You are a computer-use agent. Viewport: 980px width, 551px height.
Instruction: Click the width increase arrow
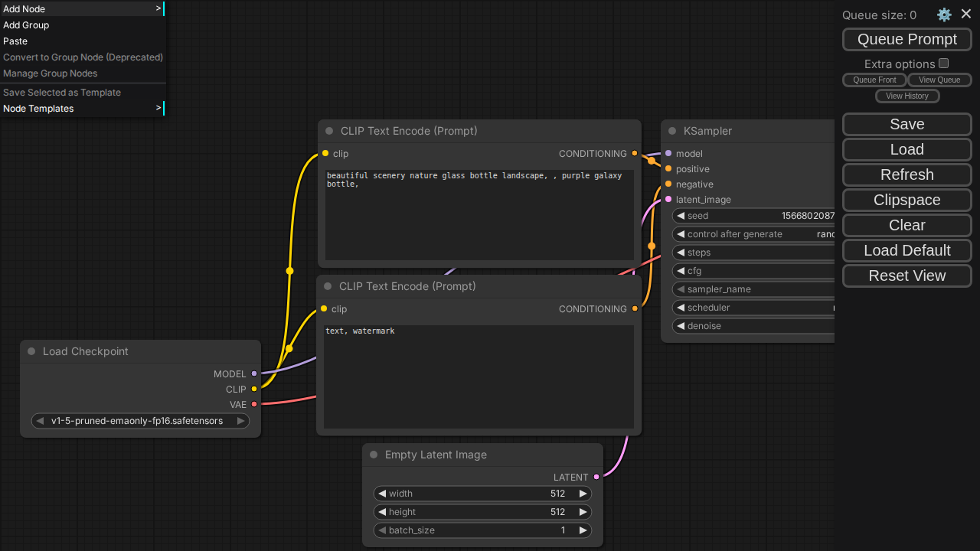coord(583,494)
